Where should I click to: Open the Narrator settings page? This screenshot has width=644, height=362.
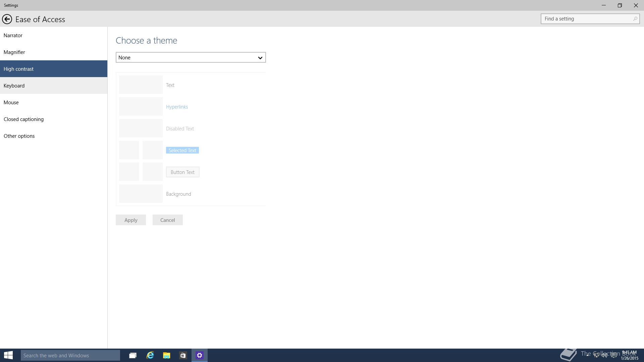click(54, 35)
